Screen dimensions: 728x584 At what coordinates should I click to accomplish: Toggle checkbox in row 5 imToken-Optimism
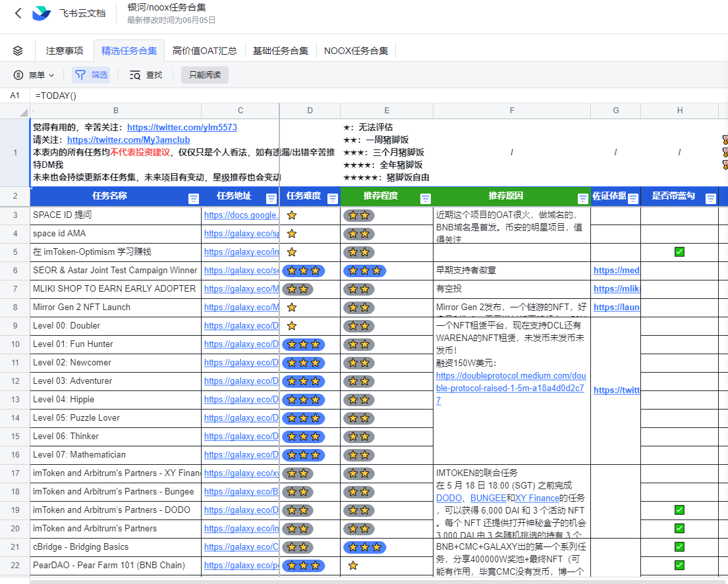point(679,252)
